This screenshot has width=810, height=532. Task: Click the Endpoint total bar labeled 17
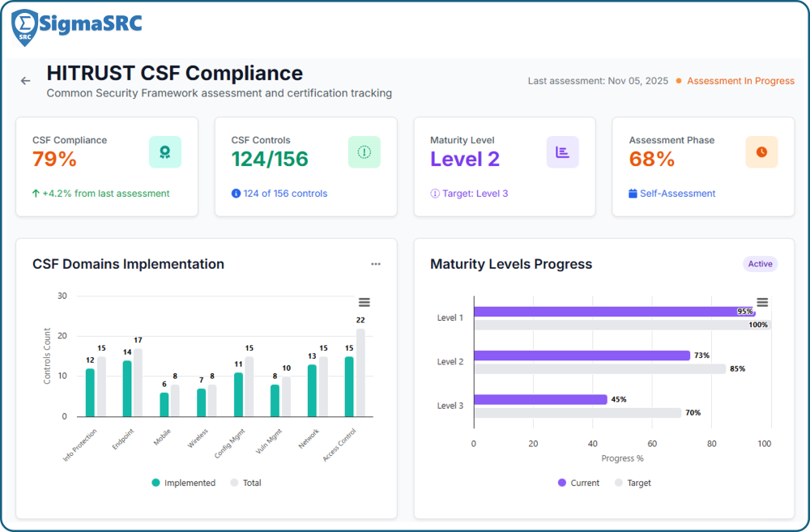click(x=138, y=383)
